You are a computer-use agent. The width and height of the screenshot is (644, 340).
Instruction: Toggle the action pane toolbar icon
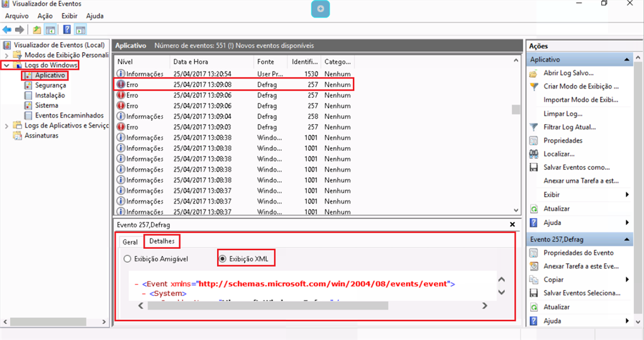(80, 30)
